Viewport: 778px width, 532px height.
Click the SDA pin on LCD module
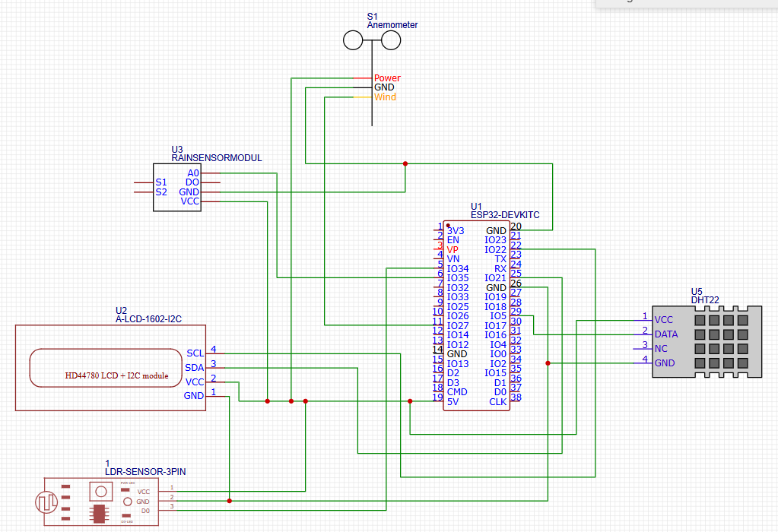tap(195, 368)
